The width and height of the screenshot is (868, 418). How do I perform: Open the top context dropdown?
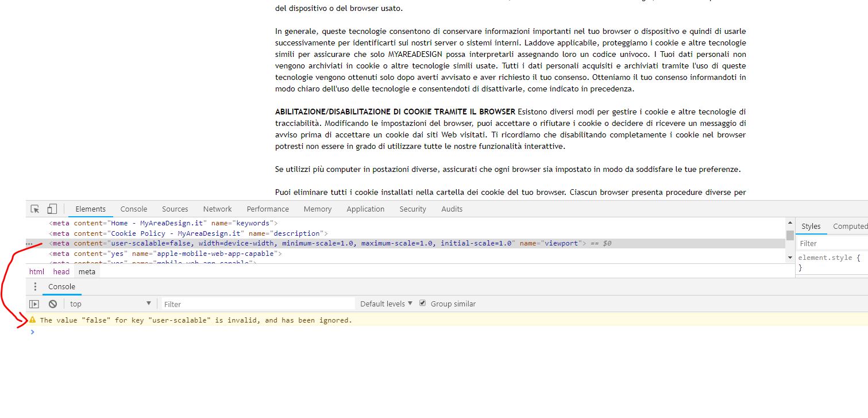(110, 304)
